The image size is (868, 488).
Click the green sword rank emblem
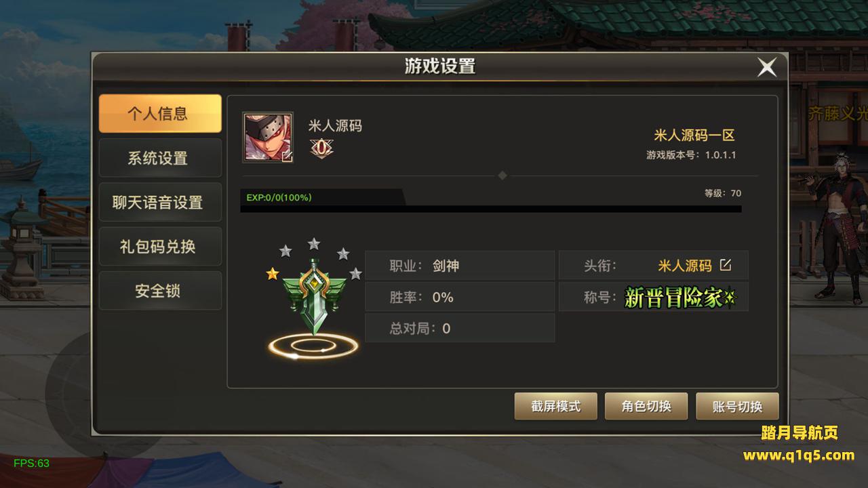pos(314,297)
